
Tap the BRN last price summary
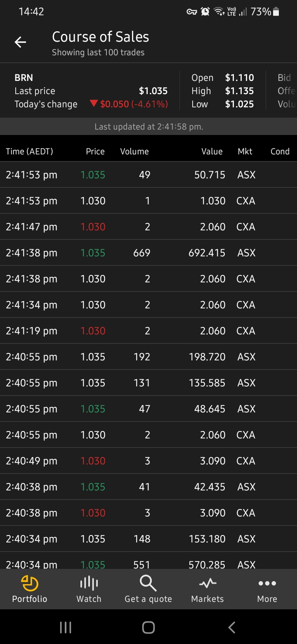click(91, 91)
